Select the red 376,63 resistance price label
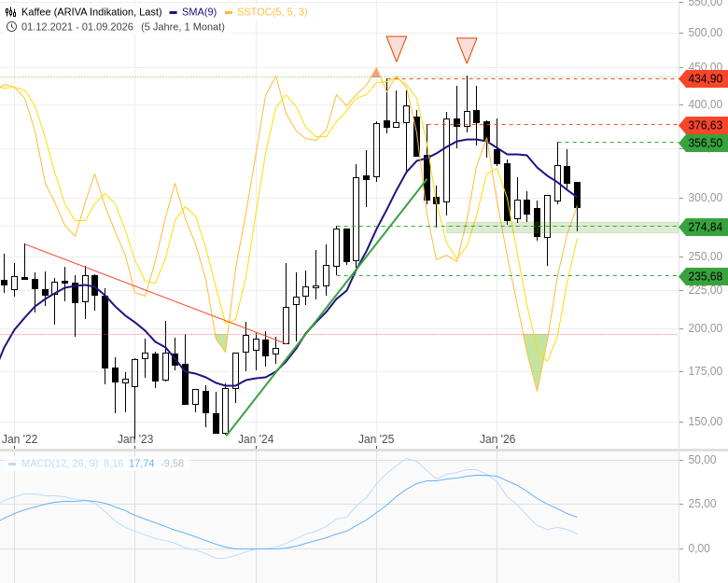728x583 pixels. coord(702,125)
